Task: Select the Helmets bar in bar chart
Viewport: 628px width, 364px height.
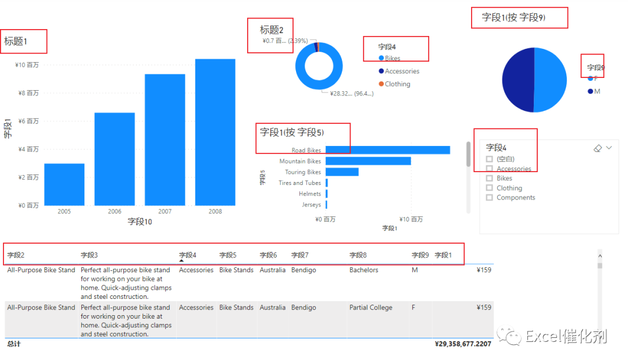Action: tap(327, 194)
